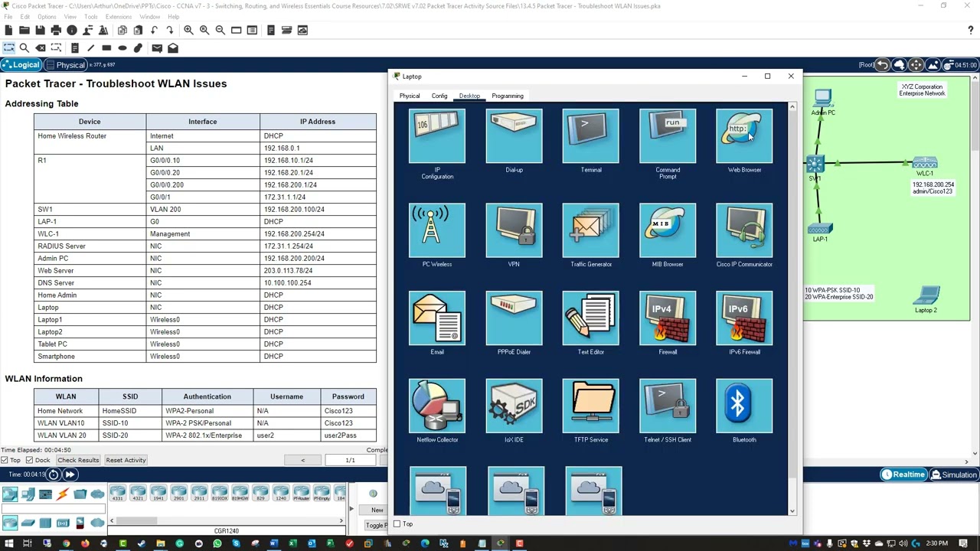Open the IoX IDE app
The width and height of the screenshot is (980, 551).
point(514,406)
